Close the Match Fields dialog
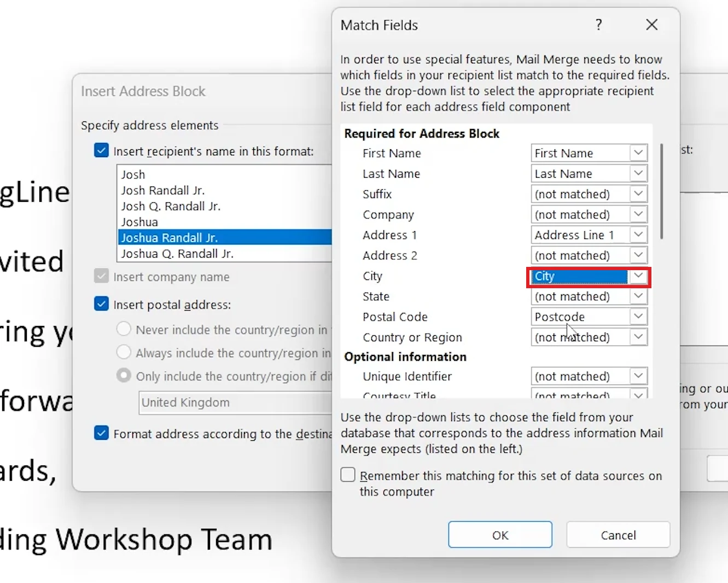The height and width of the screenshot is (583, 728). pyautogui.click(x=651, y=25)
